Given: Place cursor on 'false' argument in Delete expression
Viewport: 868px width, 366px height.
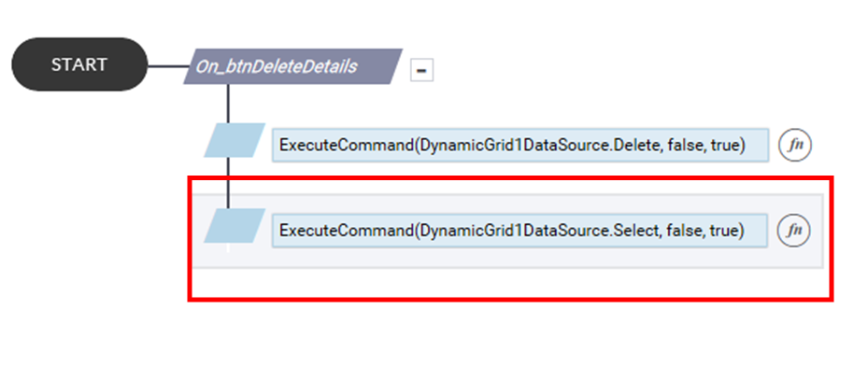Looking at the screenshot, I should pos(683,146).
